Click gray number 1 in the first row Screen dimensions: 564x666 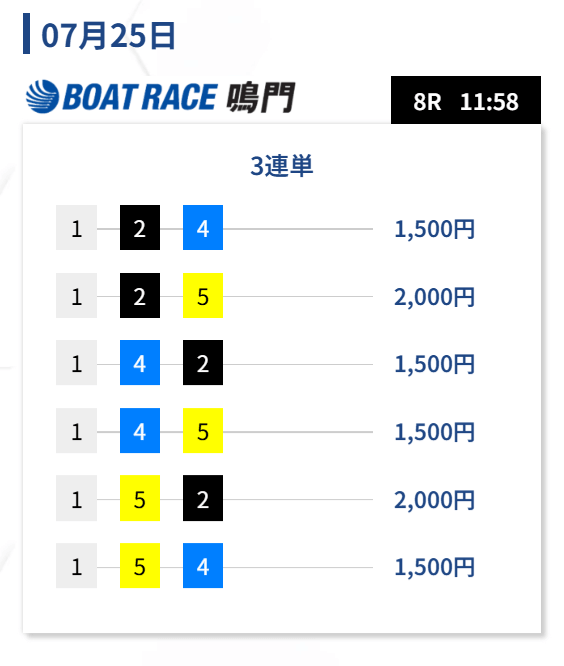[x=76, y=228]
